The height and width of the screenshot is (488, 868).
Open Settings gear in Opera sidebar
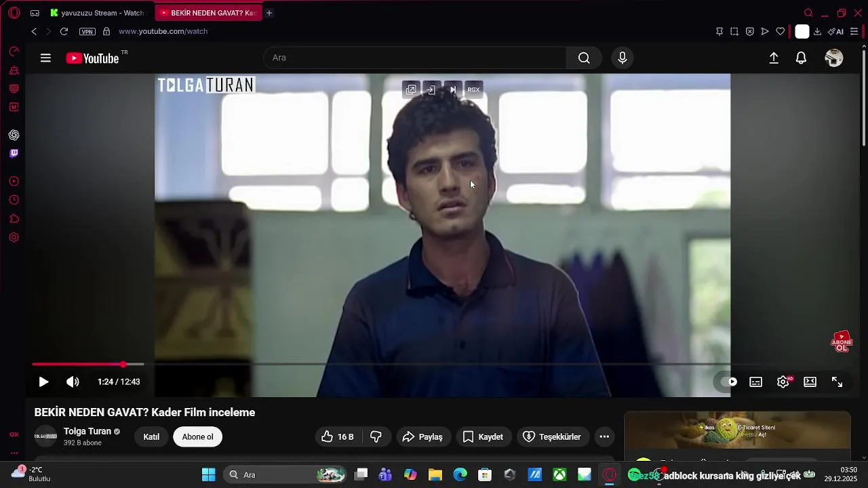click(x=14, y=237)
